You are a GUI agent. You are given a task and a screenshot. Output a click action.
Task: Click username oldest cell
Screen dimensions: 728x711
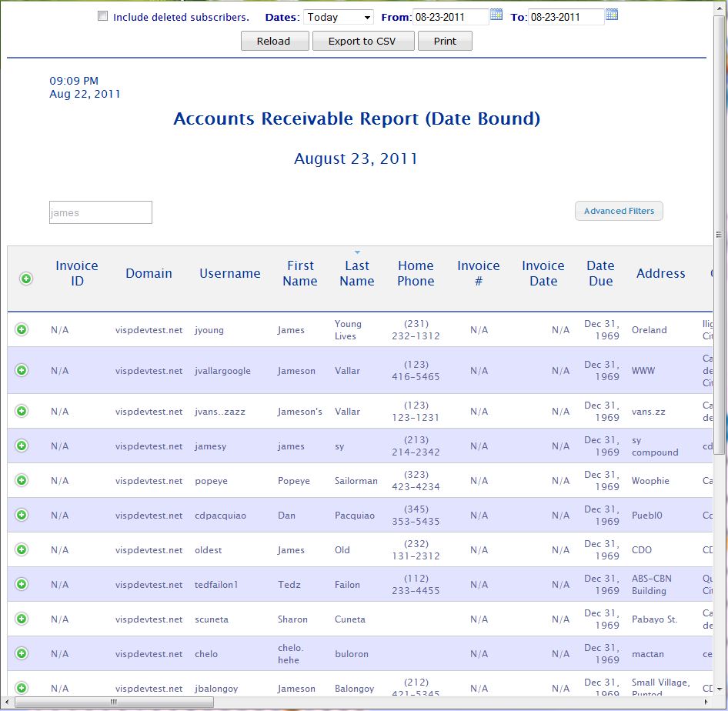[208, 550]
